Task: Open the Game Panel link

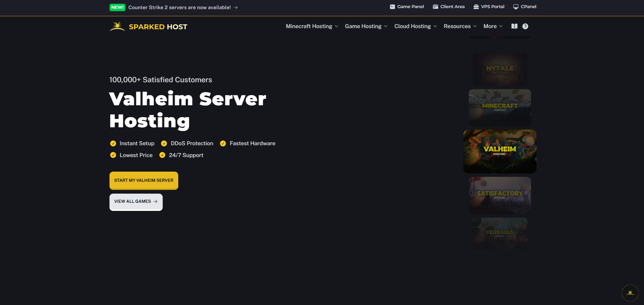Action: pyautogui.click(x=407, y=7)
